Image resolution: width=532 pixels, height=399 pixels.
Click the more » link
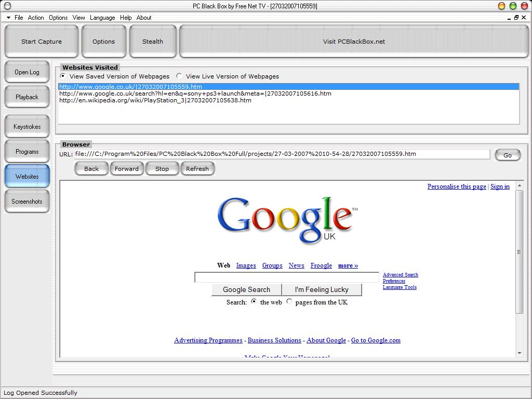pos(348,265)
